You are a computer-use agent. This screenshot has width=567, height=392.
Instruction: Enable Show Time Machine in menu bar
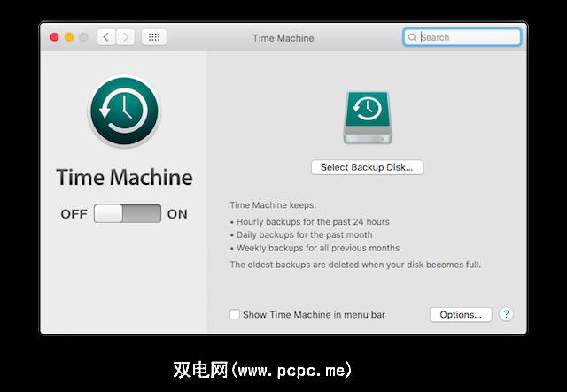[235, 314]
